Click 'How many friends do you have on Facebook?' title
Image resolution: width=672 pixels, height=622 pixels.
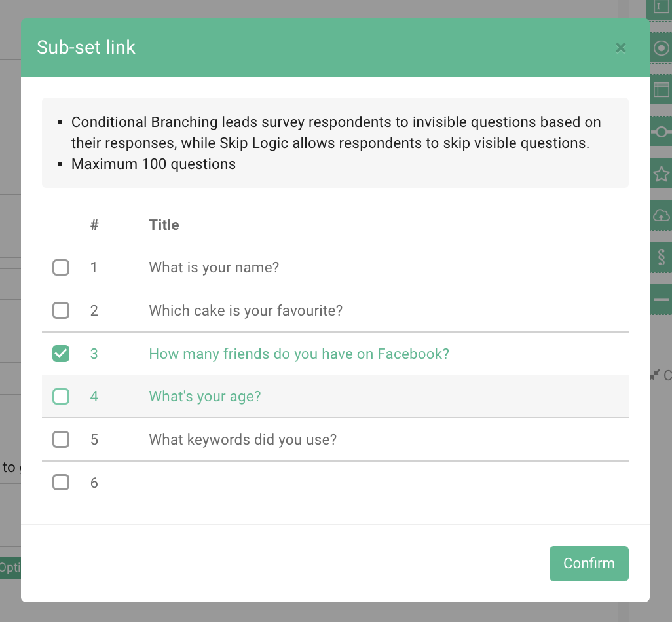point(299,353)
